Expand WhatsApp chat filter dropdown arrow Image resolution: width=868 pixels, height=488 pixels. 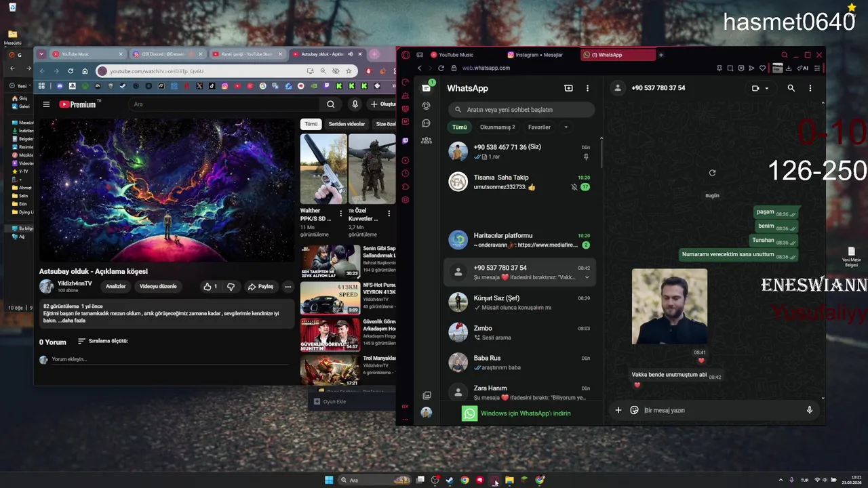click(566, 127)
